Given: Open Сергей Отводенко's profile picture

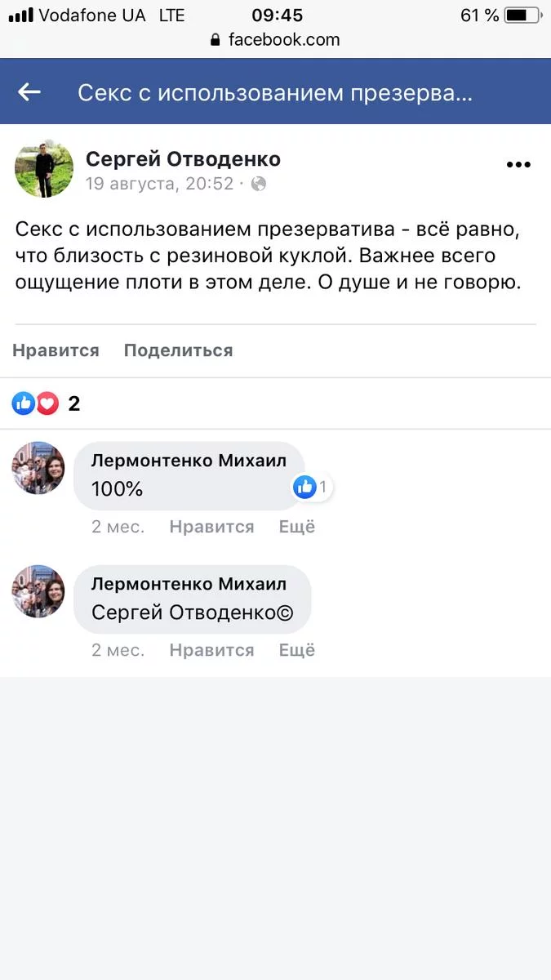Looking at the screenshot, I should point(44,168).
